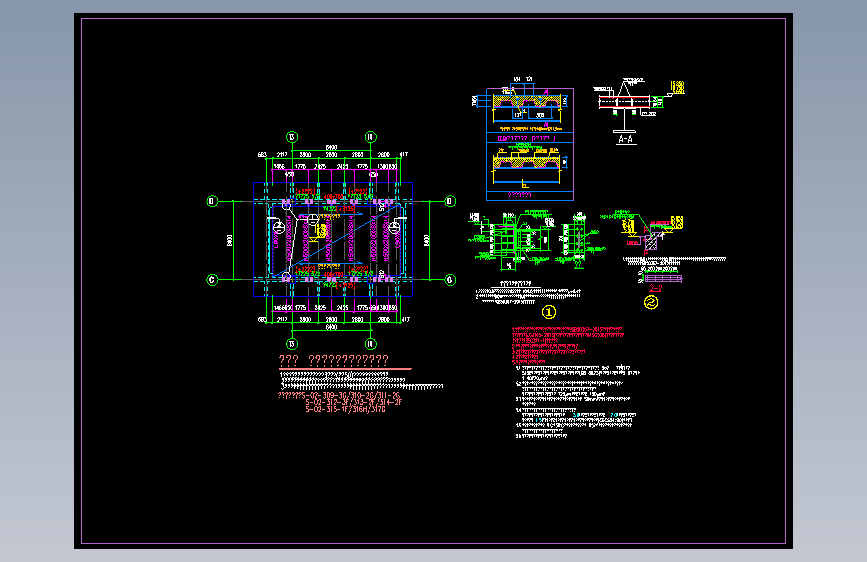Viewport: 867px width, 562px height.
Task: Click the yellow circled detail marker 2
Action: (651, 303)
